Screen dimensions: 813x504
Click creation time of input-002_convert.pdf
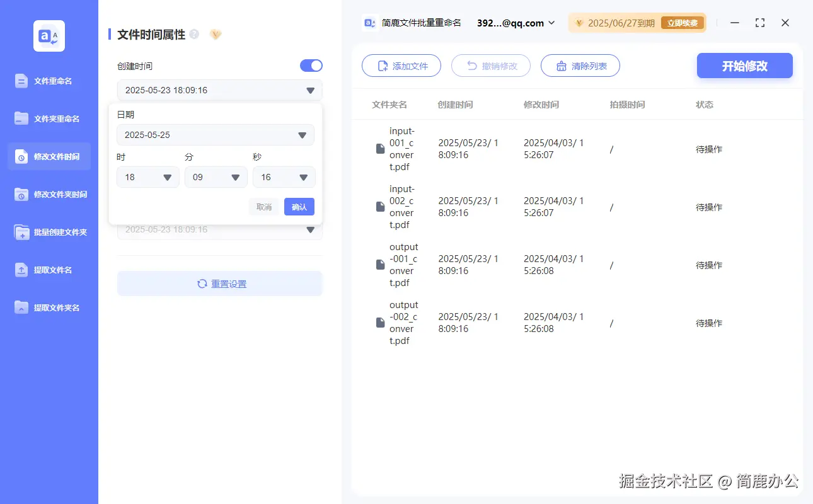(x=468, y=207)
